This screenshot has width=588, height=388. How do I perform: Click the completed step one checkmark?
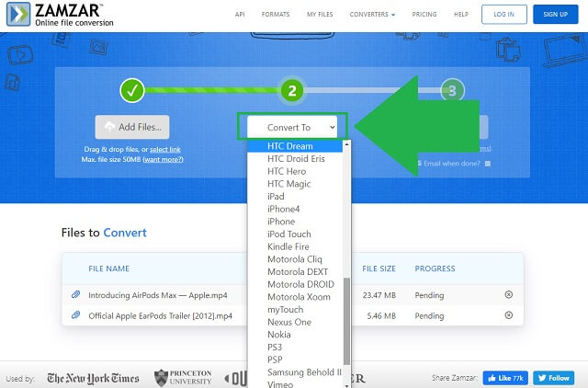[132, 90]
